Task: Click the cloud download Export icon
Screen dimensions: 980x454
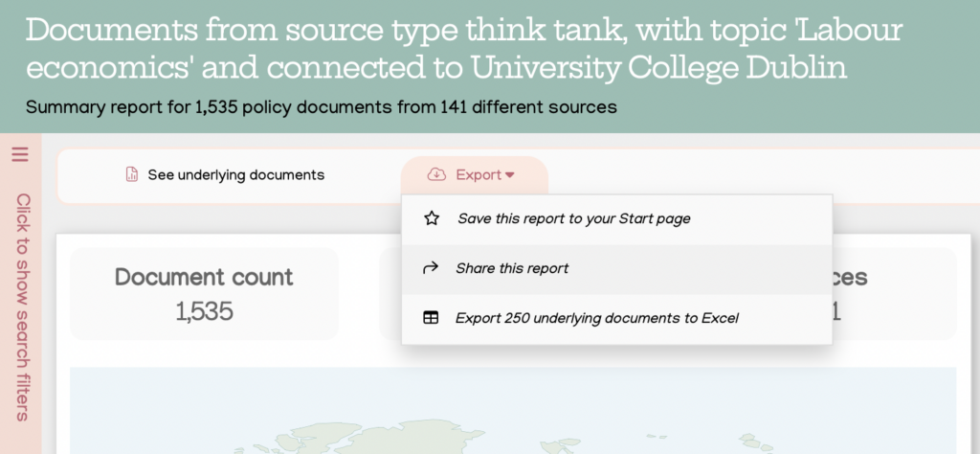Action: [x=436, y=174]
